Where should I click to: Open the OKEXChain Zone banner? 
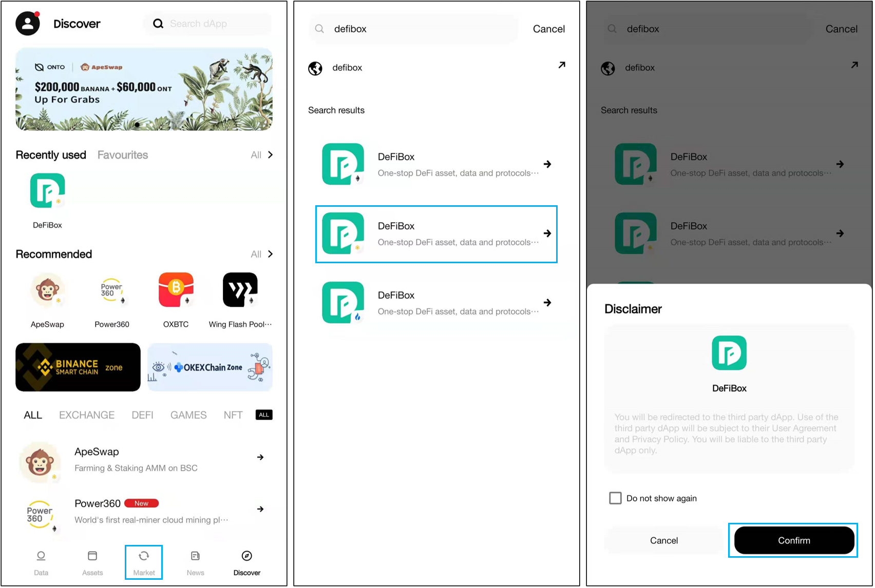(x=210, y=367)
